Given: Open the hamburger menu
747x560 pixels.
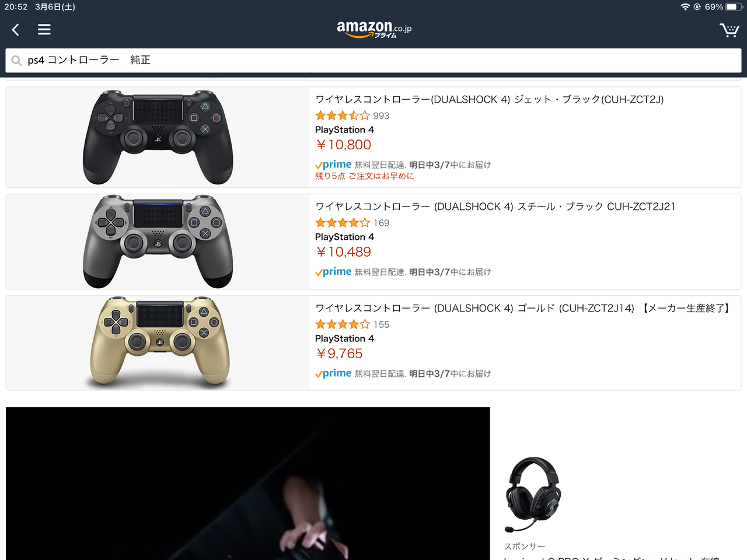Looking at the screenshot, I should 44,30.
